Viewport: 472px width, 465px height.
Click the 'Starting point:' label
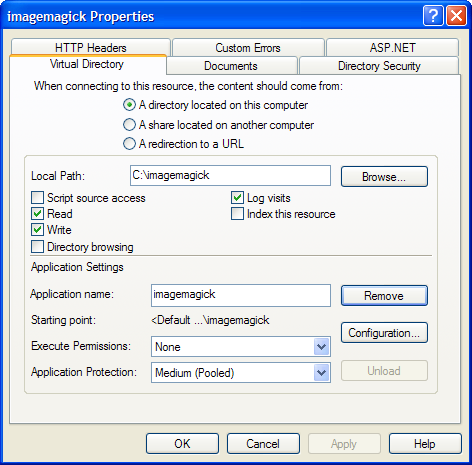pyautogui.click(x=63, y=320)
